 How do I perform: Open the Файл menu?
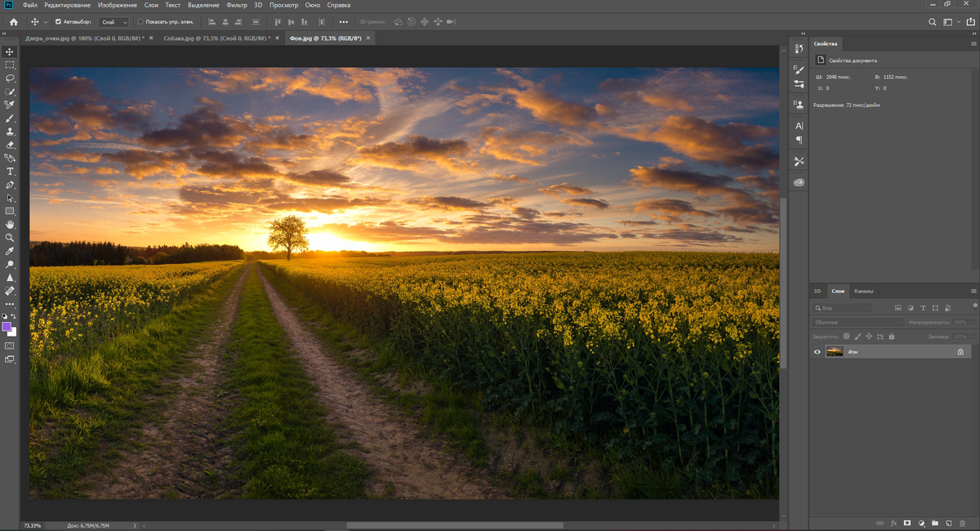tap(30, 5)
